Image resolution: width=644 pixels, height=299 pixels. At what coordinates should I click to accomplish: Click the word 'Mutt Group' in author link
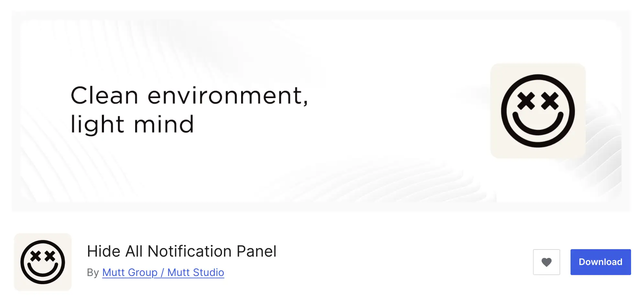coord(130,272)
